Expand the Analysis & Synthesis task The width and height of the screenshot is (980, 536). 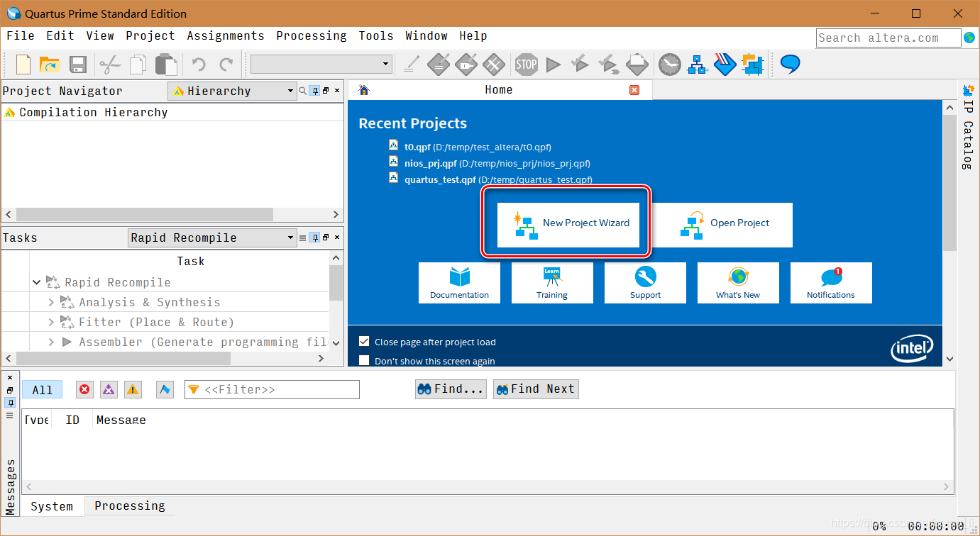[51, 302]
